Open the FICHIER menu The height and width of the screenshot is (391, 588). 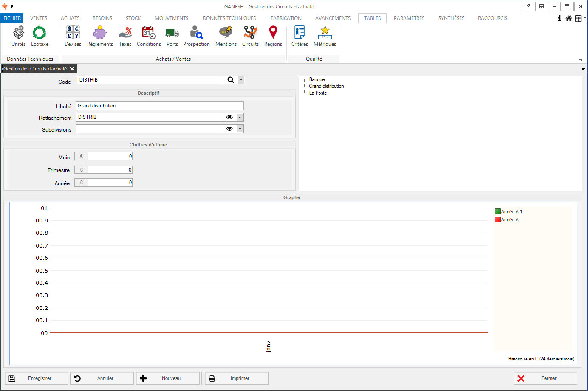pyautogui.click(x=12, y=18)
